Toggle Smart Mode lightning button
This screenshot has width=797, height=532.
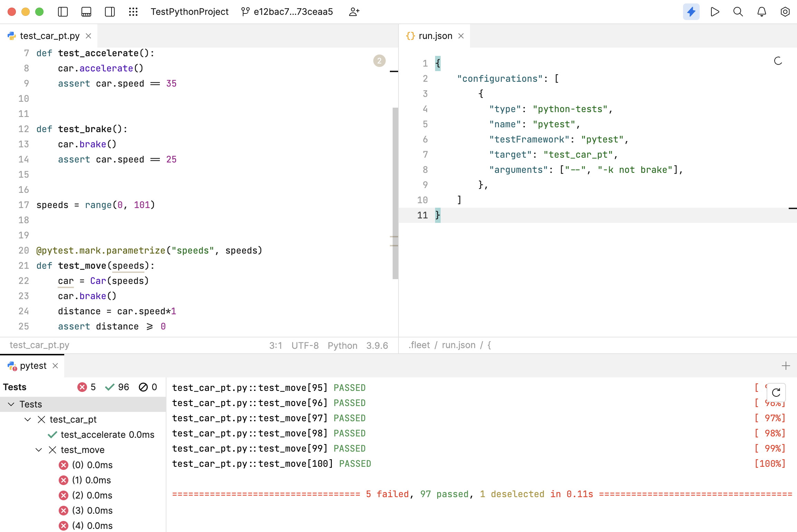(x=691, y=12)
